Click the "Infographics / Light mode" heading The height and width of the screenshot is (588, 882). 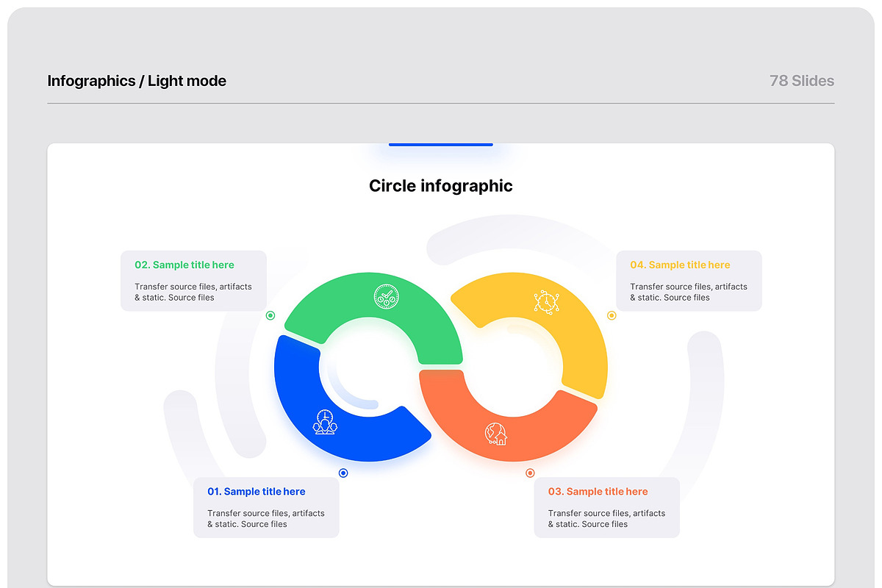(x=137, y=81)
